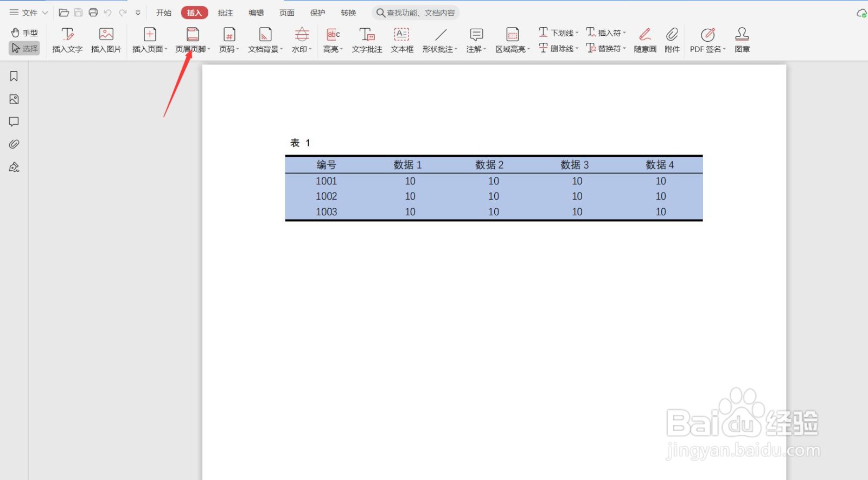This screenshot has height=480, width=868.
Task: Open Header and Footer (页眉页脚) dropdown
Action: [193, 40]
